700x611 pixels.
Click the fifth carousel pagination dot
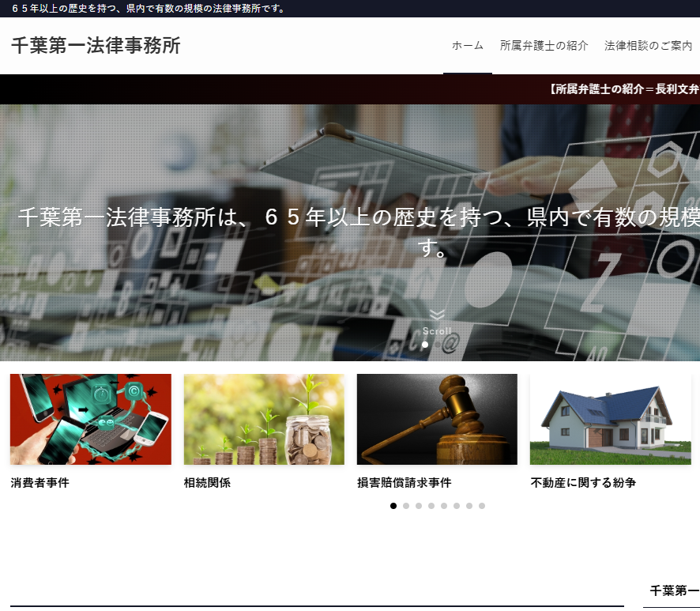[x=443, y=505]
